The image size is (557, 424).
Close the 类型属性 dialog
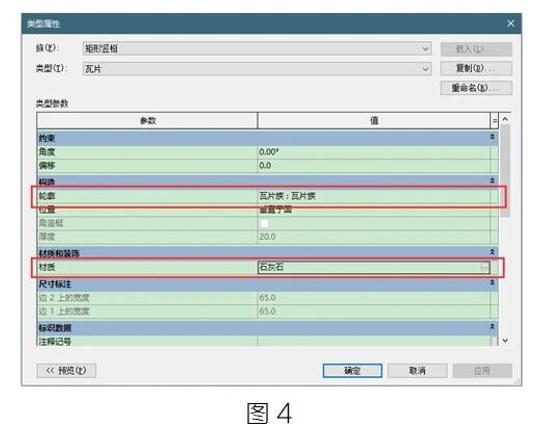(511, 23)
